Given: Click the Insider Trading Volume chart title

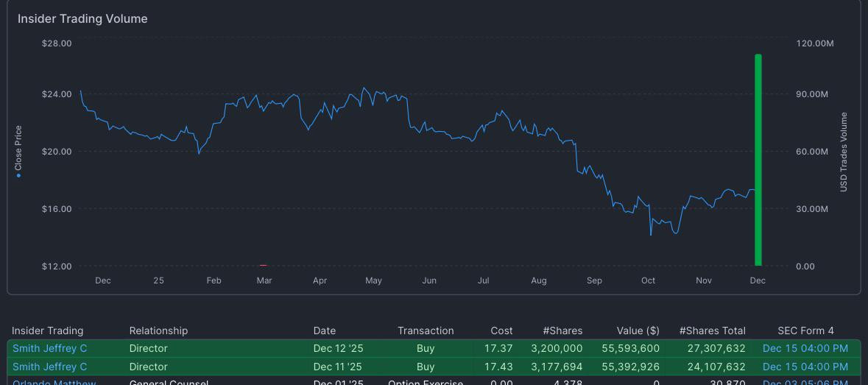Looking at the screenshot, I should coord(82,19).
